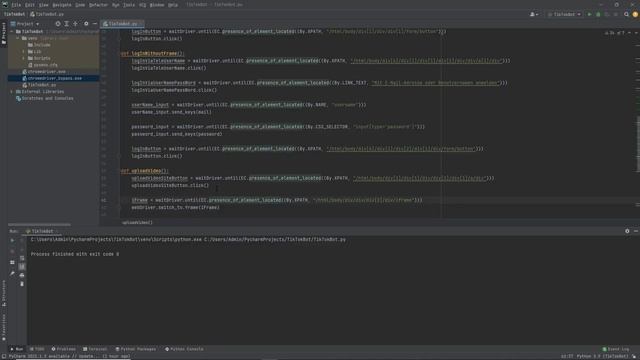Open the TODO tool window

pyautogui.click(x=37, y=349)
